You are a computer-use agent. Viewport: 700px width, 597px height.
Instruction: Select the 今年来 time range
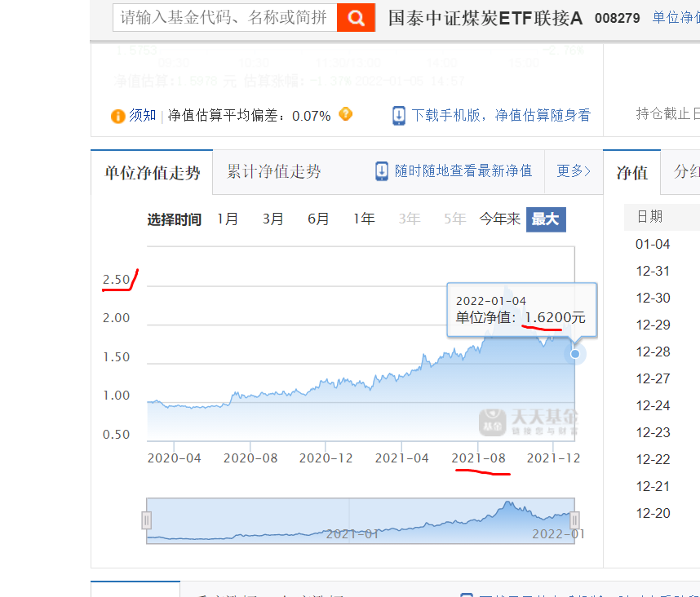499,219
